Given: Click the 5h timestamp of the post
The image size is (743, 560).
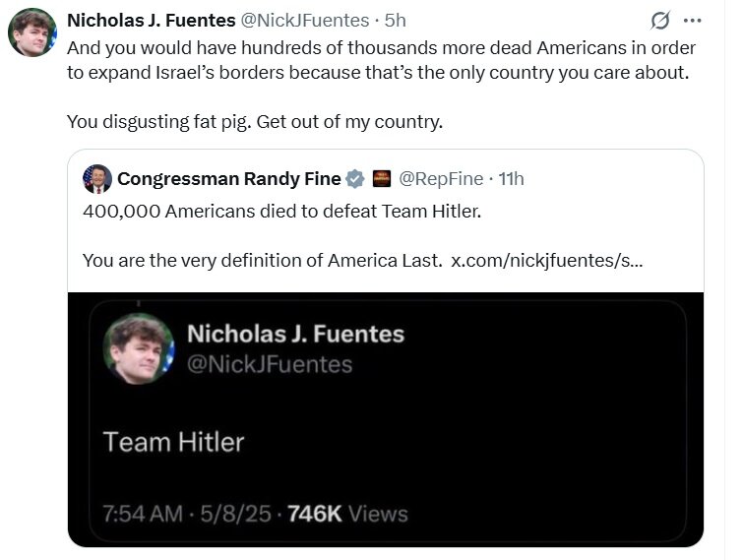Looking at the screenshot, I should pos(396,20).
